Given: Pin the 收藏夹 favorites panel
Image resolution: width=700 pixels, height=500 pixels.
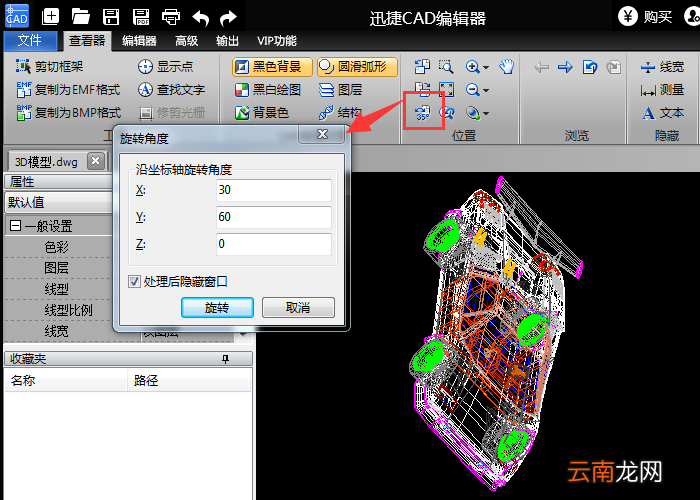Looking at the screenshot, I should pyautogui.click(x=225, y=359).
